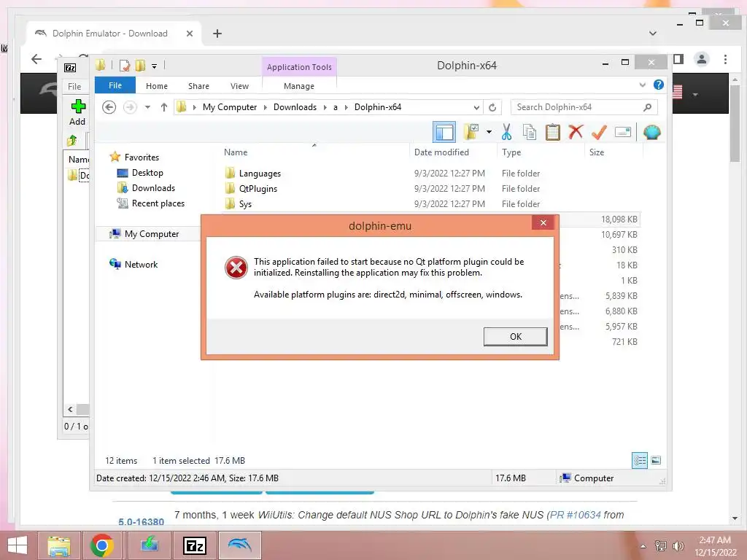Click the Paste clipboard toolbar icon
Screen dimensions: 747x560
(553, 132)
